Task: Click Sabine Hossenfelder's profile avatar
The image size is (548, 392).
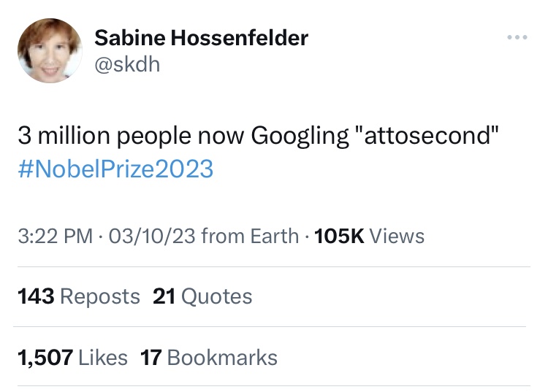Action: pos(50,50)
